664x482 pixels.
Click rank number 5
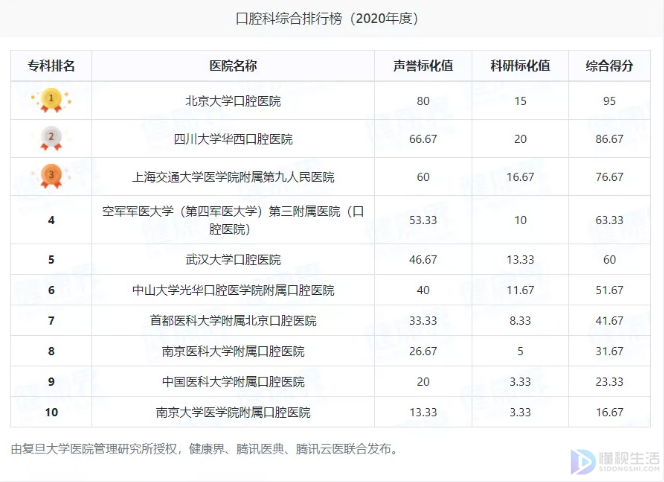[51, 259]
